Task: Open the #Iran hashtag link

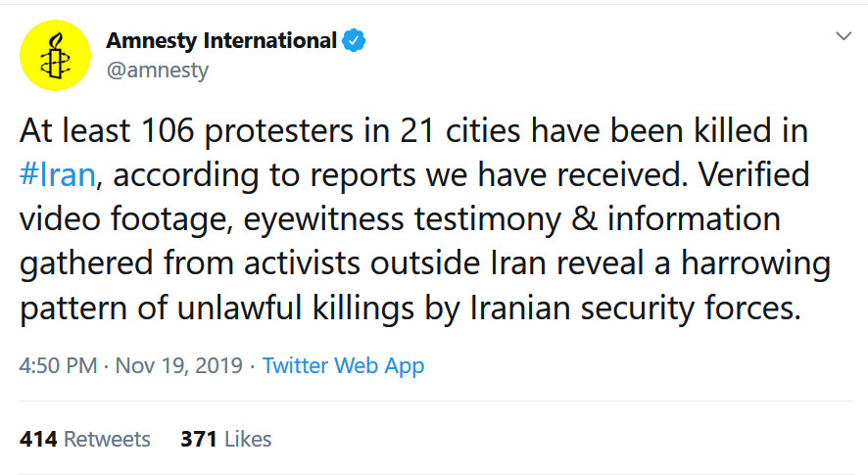Action: [x=59, y=176]
